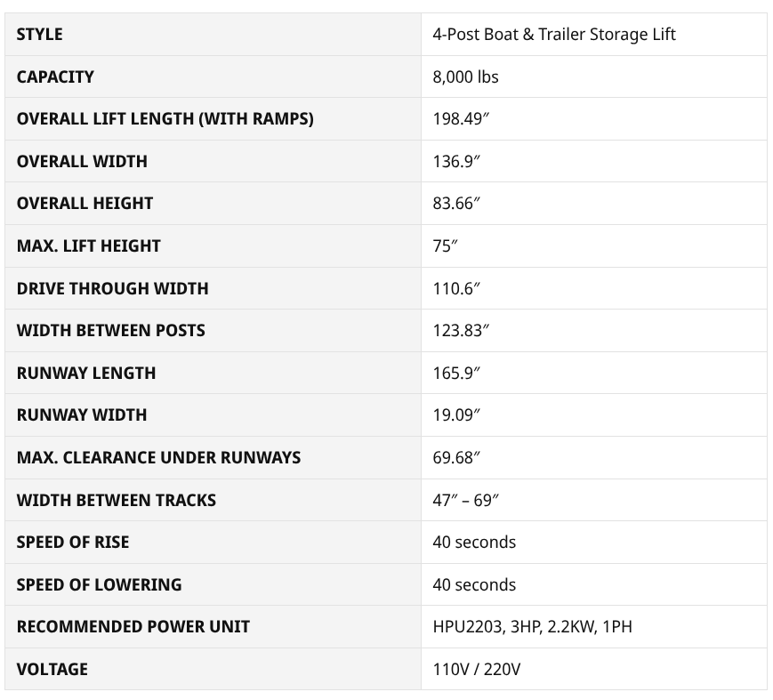The image size is (773, 700).
Task: Click the MAX. CLEARANCE UNDER RUNWAYS label
Action: (x=158, y=457)
